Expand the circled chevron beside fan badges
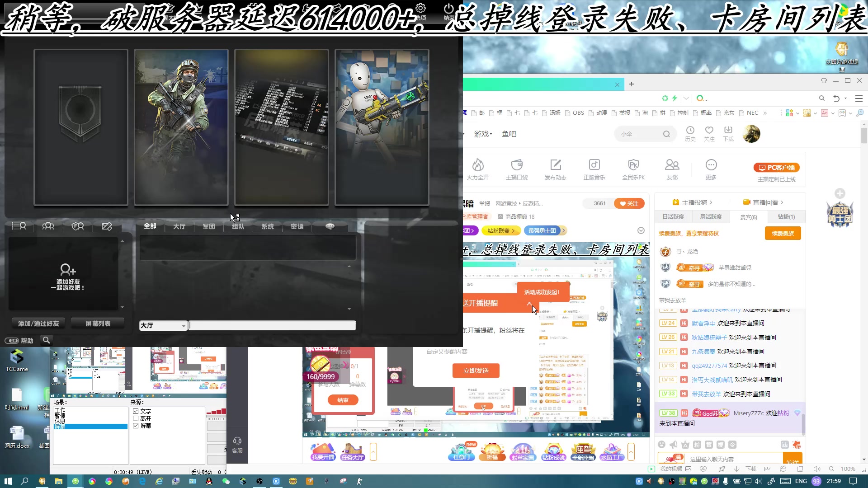The height and width of the screenshot is (488, 868). pyautogui.click(x=641, y=230)
